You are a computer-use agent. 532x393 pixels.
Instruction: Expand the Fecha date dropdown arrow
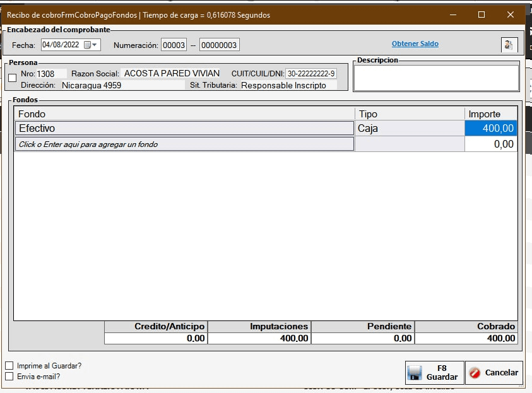tap(97, 45)
